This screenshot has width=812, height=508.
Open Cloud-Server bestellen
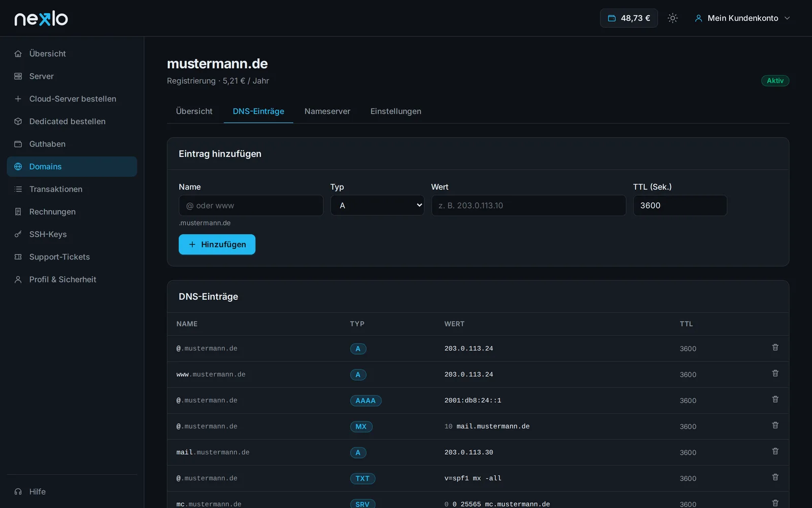tap(72, 99)
